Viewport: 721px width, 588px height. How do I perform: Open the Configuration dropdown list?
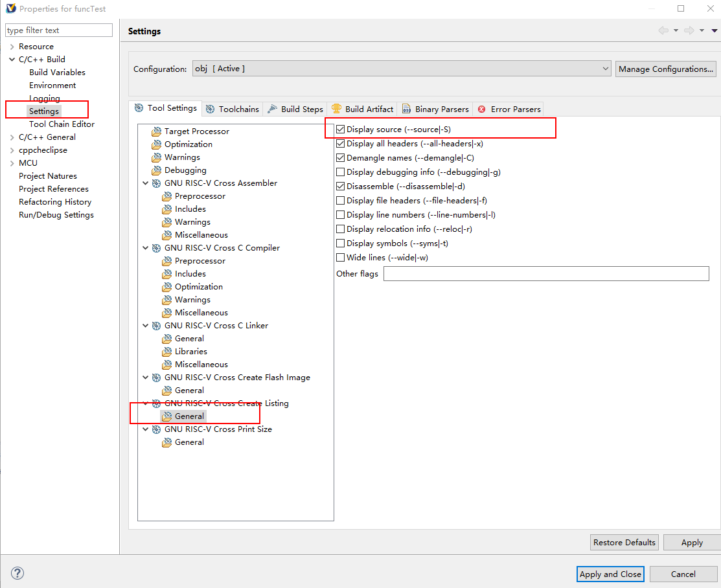coord(605,69)
